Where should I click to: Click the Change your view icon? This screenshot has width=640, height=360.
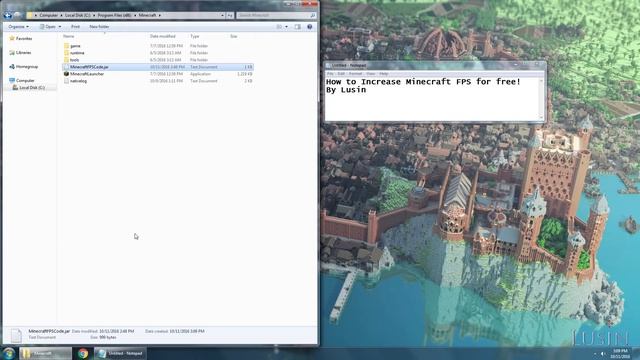click(279, 27)
